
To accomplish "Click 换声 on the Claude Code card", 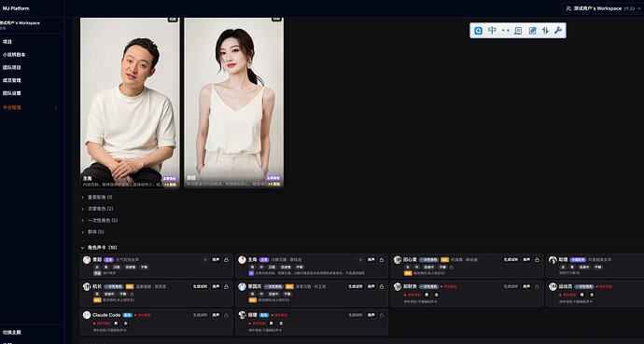I will [216, 315].
